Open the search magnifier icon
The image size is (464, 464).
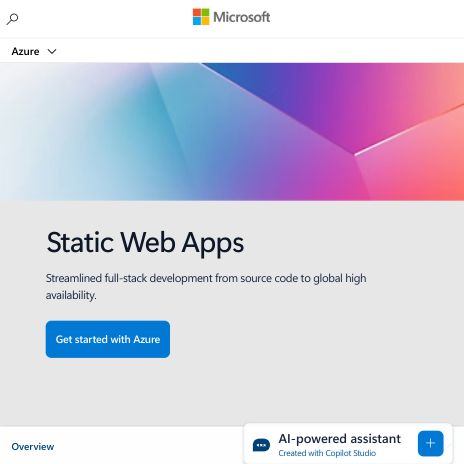[x=12, y=19]
